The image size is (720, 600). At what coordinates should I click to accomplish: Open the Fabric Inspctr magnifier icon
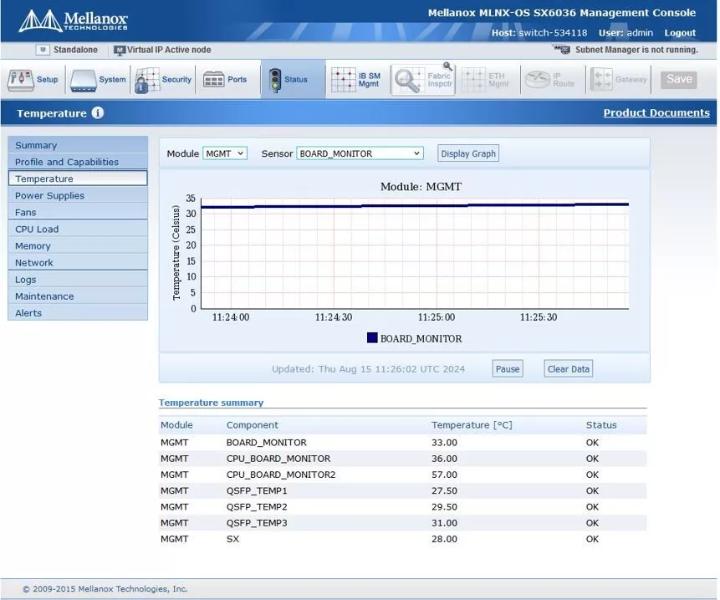tap(408, 80)
